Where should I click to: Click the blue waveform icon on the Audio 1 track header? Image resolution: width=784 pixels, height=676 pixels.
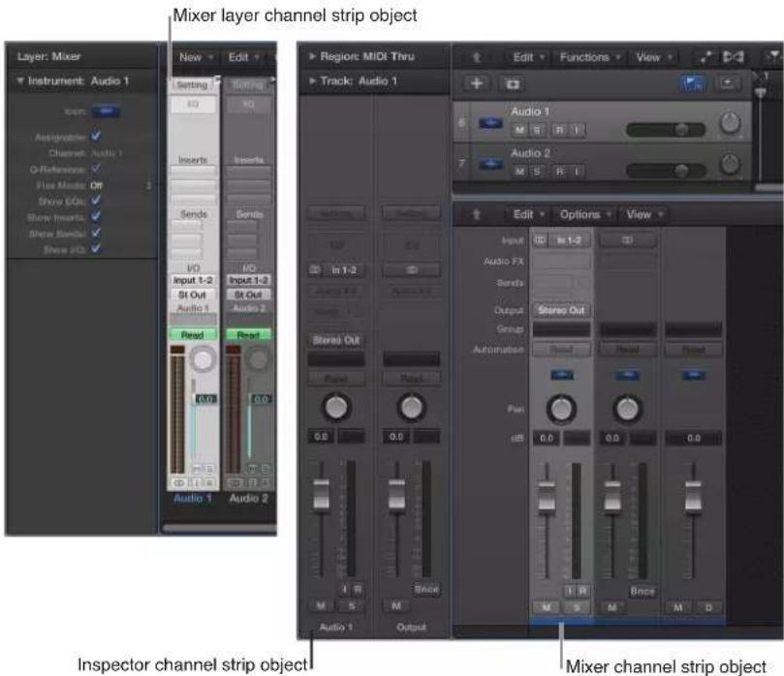490,122
